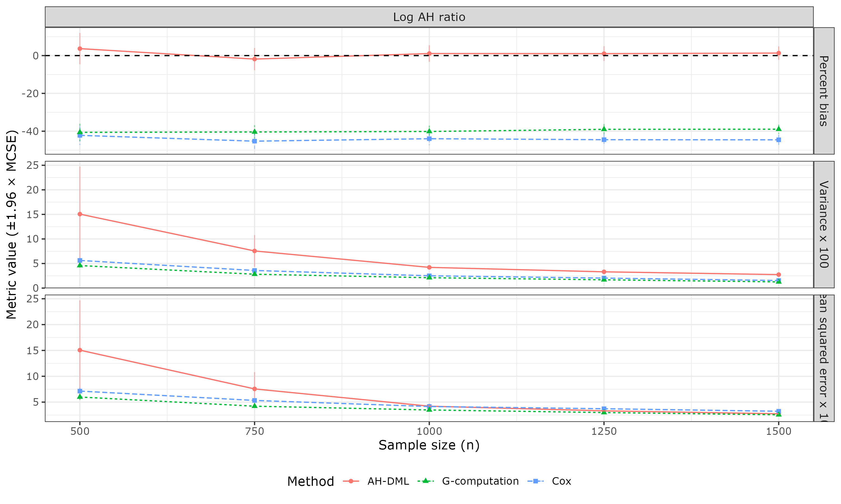The width and height of the screenshot is (841, 504).
Task: Click the Percent bias facet strip label
Action: (x=823, y=91)
